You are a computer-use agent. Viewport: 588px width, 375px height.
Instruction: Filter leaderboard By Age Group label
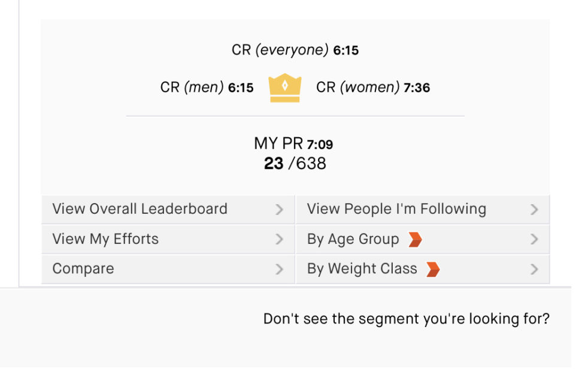[x=353, y=239]
